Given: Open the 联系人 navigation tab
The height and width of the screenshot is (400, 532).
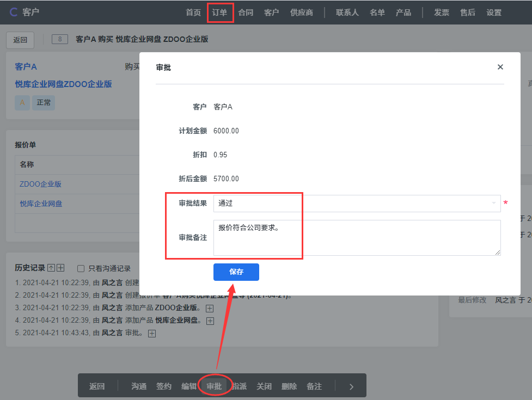Looking at the screenshot, I should [x=347, y=13].
